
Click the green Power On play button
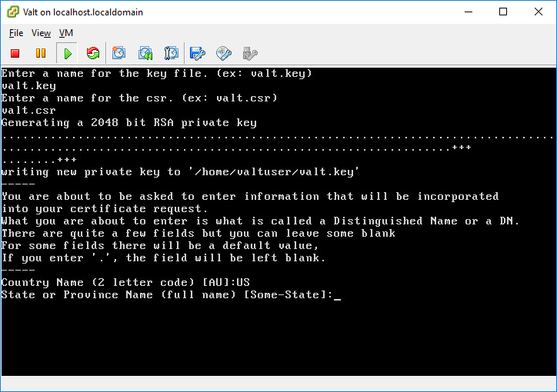point(67,54)
